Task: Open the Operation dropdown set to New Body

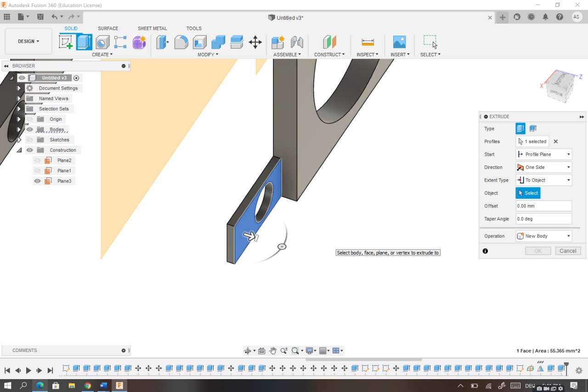Action: [x=544, y=236]
